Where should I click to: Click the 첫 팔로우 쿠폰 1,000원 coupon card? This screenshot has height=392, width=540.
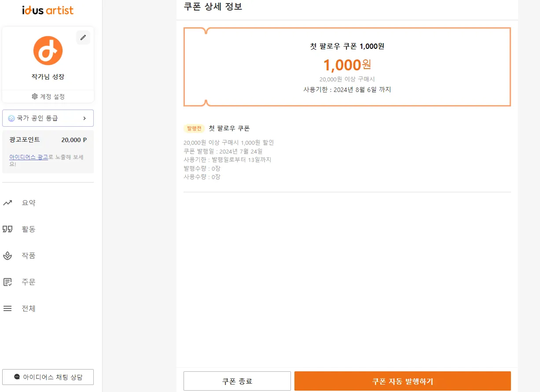(347, 67)
